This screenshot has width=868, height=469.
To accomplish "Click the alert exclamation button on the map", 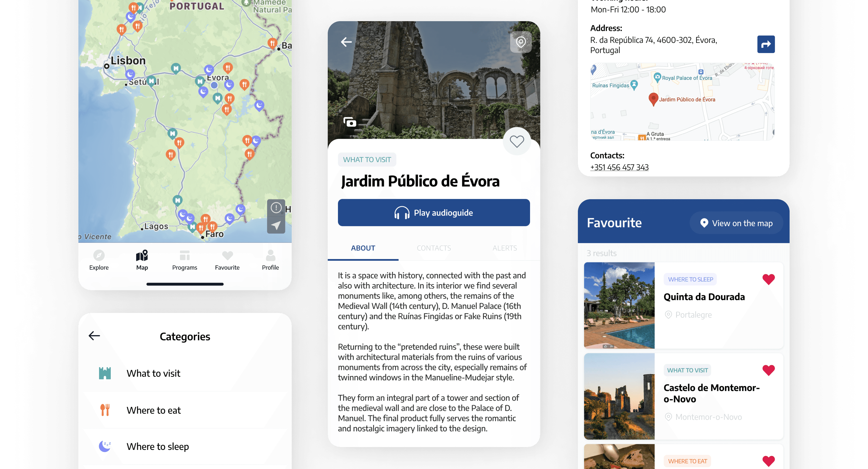I will tap(276, 208).
